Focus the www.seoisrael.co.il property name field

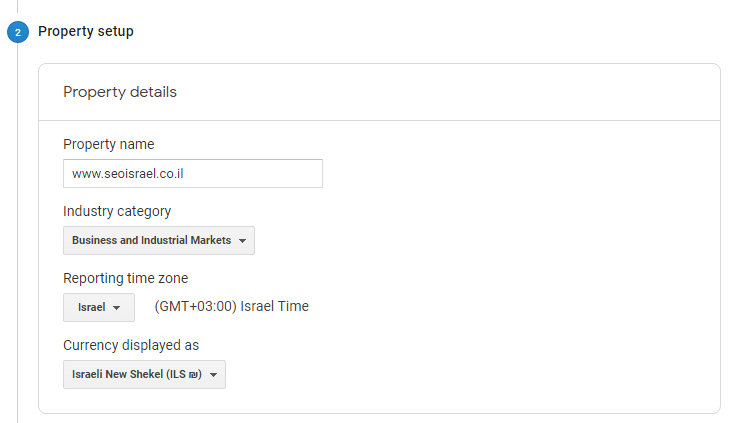(192, 173)
